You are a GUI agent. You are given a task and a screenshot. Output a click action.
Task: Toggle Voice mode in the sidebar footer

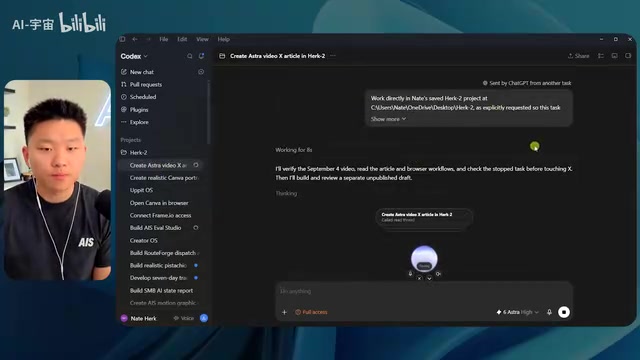184,318
